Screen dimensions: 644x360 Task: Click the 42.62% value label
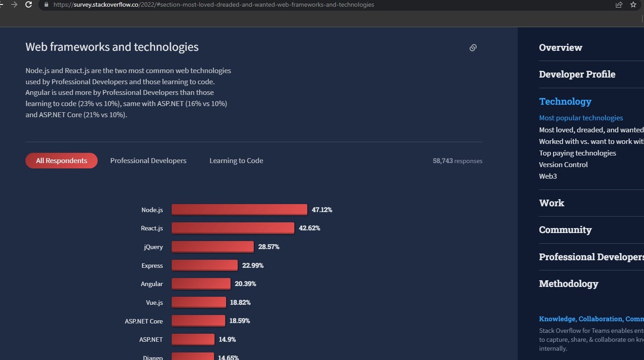(x=310, y=228)
